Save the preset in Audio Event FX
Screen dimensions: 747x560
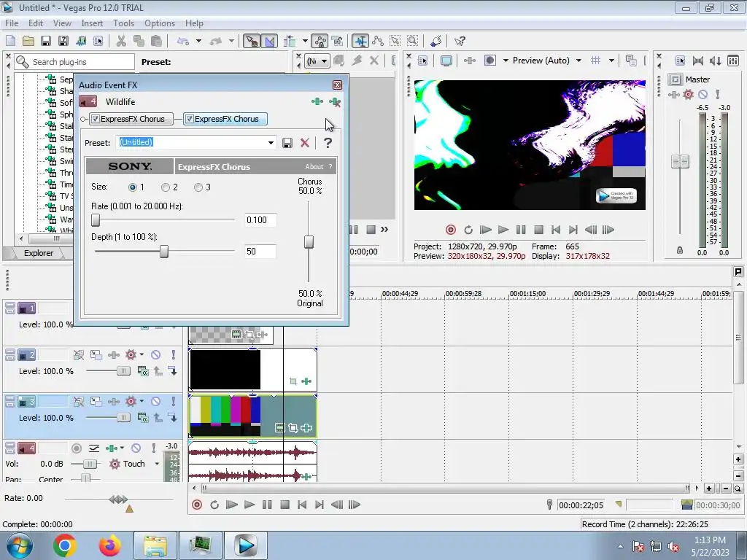pyautogui.click(x=287, y=143)
